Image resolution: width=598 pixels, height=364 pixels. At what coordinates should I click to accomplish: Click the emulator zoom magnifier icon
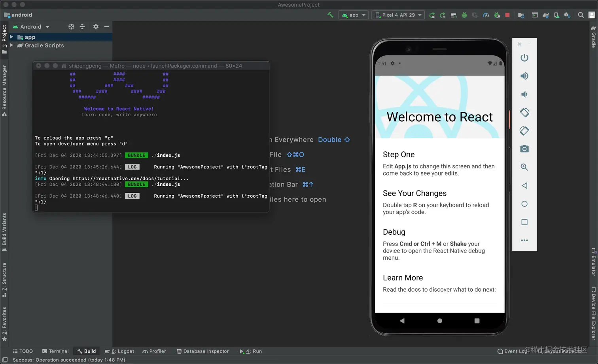524,167
